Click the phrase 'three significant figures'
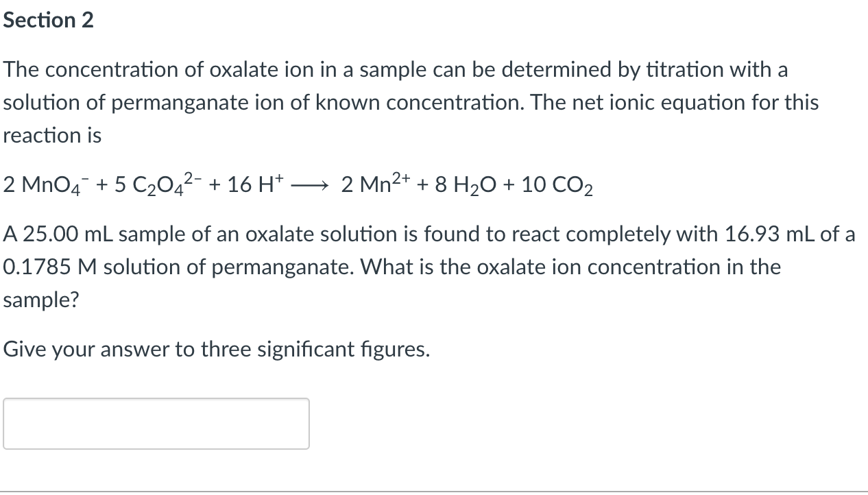This screenshot has height=495, width=868. [317, 349]
